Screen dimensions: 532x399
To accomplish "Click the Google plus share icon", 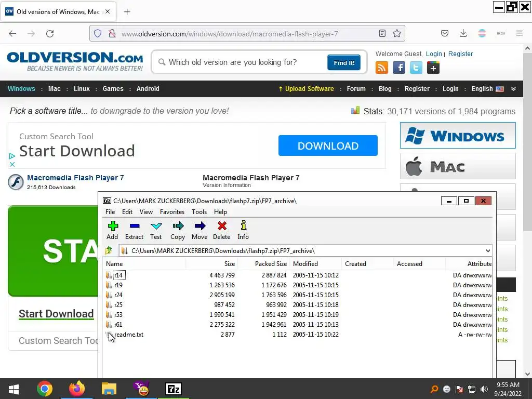I will coord(433,68).
